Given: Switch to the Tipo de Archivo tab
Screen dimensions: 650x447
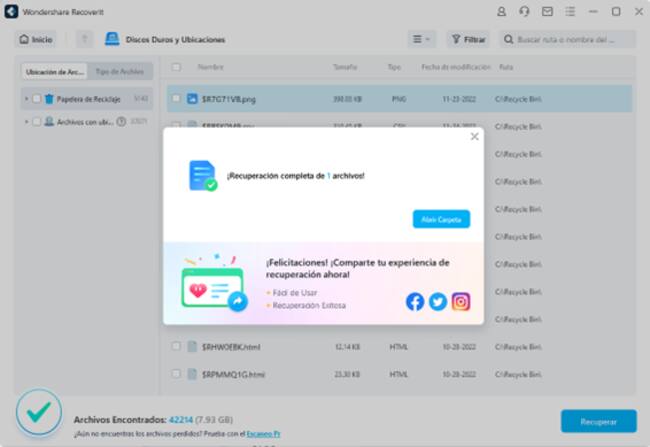Looking at the screenshot, I should (119, 72).
